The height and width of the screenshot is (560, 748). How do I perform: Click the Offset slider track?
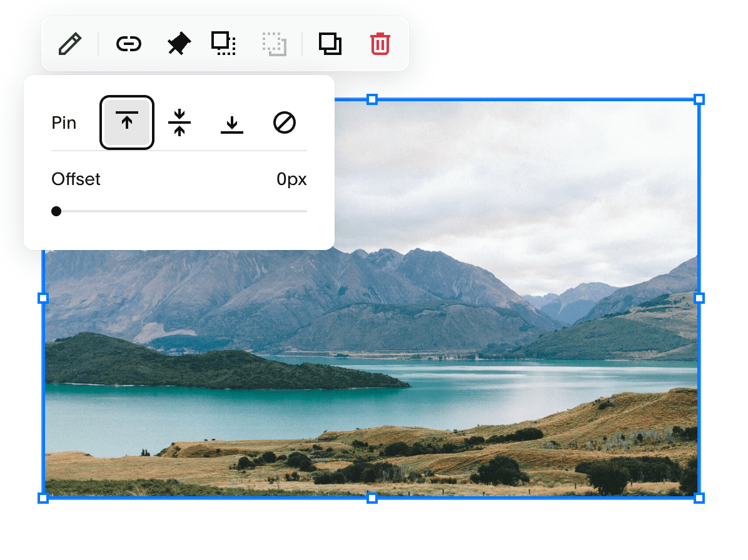click(188, 211)
